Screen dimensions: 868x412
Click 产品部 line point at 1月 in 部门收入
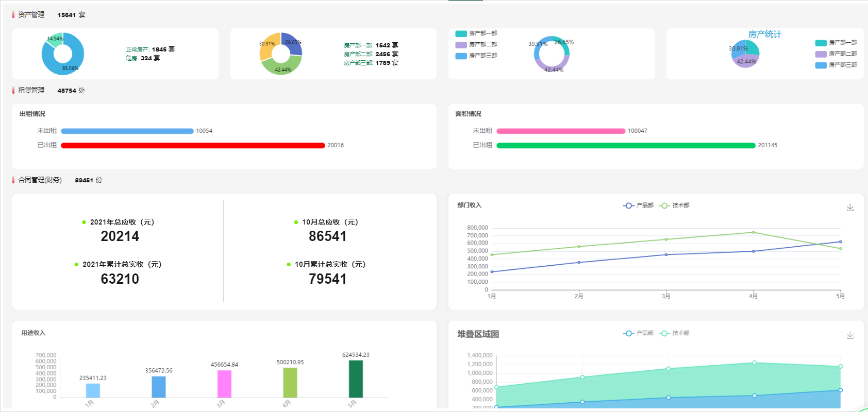click(492, 271)
